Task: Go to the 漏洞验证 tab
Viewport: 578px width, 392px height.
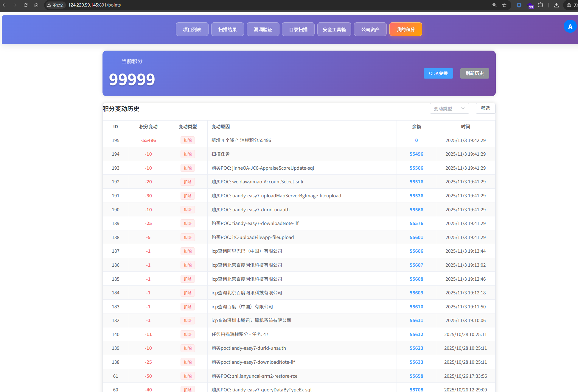Action: pyautogui.click(x=263, y=29)
